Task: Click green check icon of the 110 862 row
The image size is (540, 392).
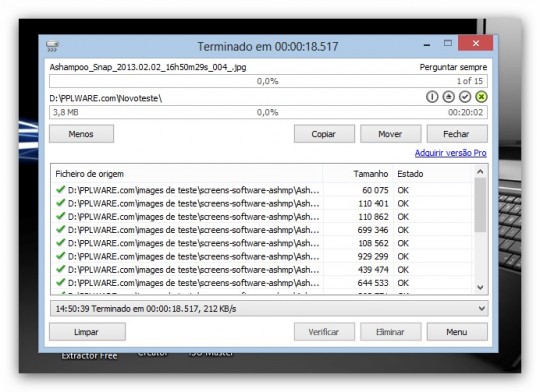Action: pos(61,216)
